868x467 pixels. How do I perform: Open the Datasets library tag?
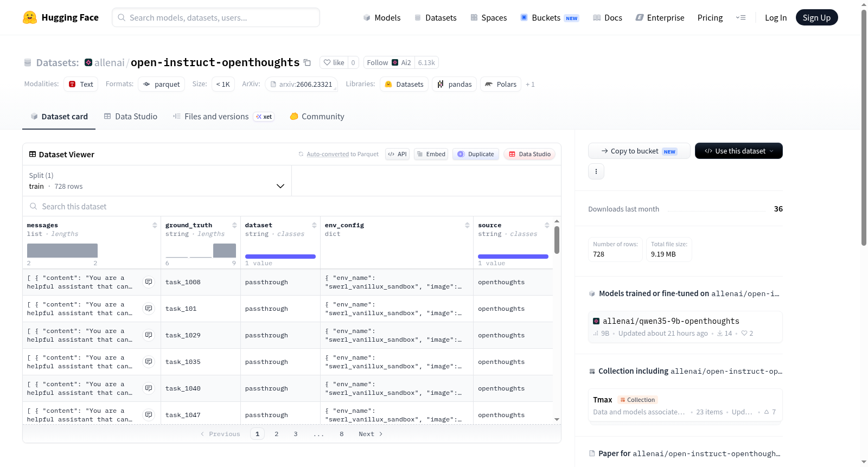click(404, 84)
